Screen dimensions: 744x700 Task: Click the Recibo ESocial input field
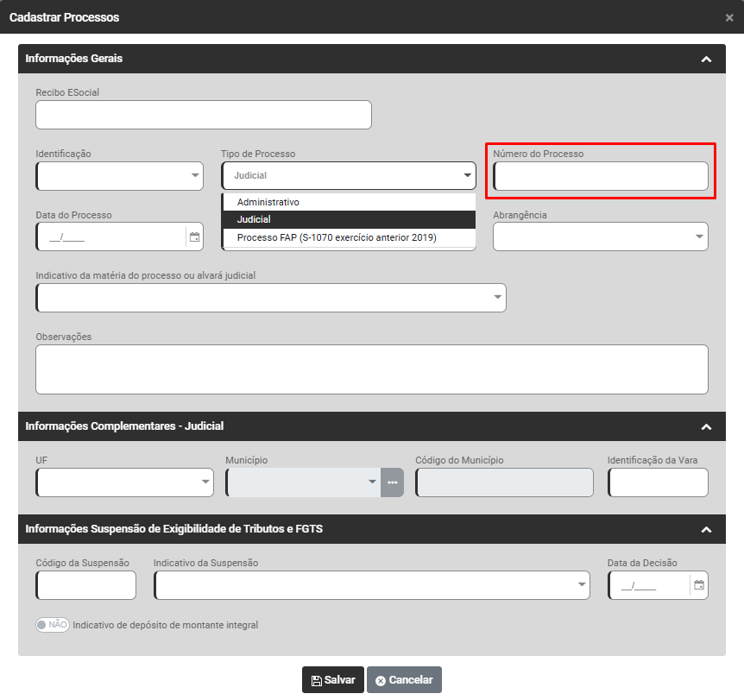(x=204, y=115)
